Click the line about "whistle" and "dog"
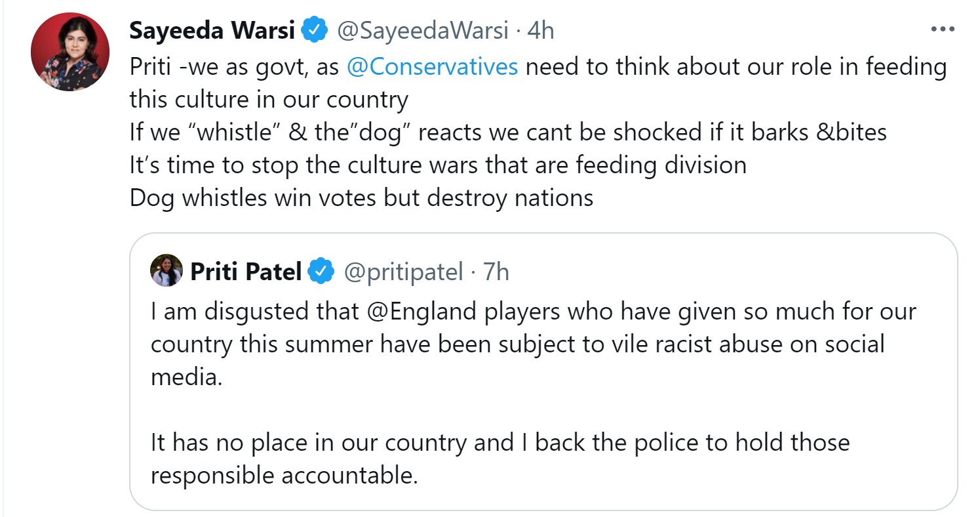The width and height of the screenshot is (980, 517). (508, 132)
